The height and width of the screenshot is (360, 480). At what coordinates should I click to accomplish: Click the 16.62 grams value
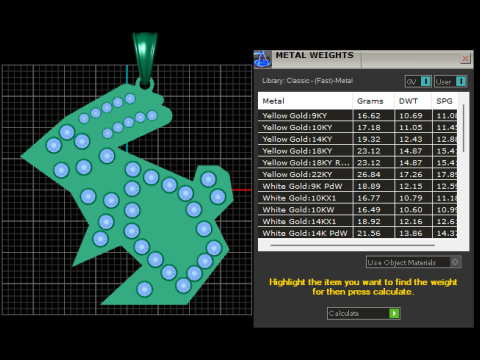[x=369, y=116]
